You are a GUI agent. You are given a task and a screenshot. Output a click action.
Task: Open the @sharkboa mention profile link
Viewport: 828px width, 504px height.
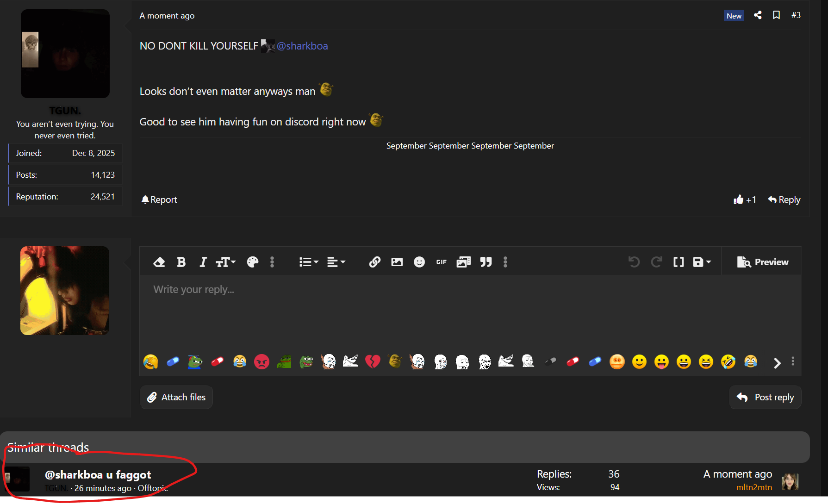pyautogui.click(x=302, y=46)
